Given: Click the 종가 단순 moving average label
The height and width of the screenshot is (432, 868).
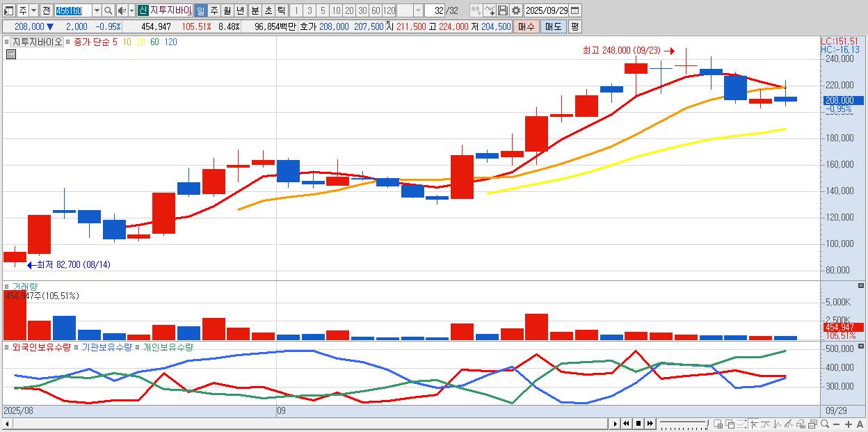Looking at the screenshot, I should 92,42.
